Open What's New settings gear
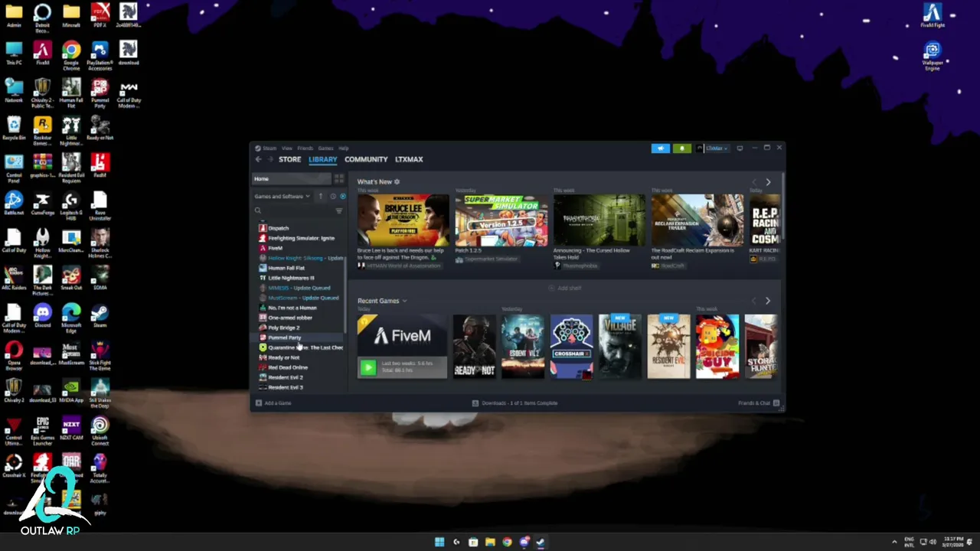The height and width of the screenshot is (551, 980). (397, 182)
